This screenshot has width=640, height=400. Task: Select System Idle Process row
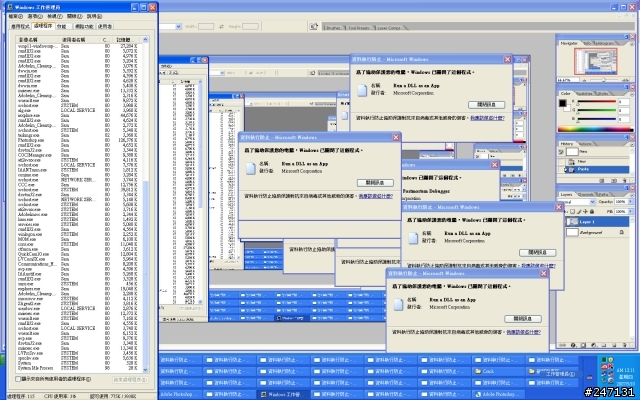(79, 368)
